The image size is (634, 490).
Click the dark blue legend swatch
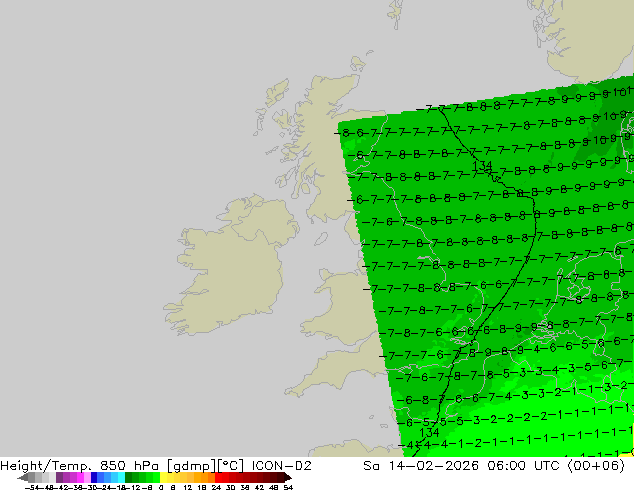(94, 477)
